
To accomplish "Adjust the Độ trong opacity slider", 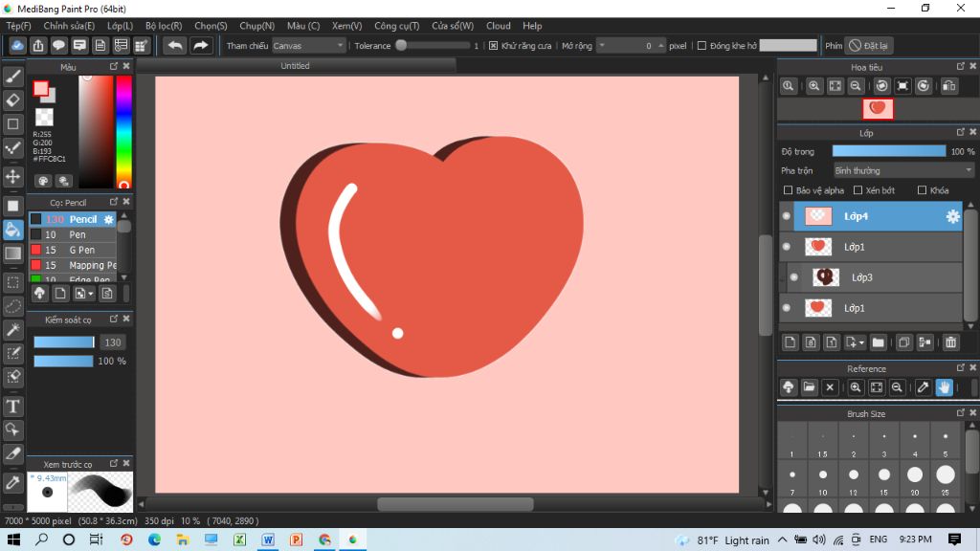I will point(889,151).
